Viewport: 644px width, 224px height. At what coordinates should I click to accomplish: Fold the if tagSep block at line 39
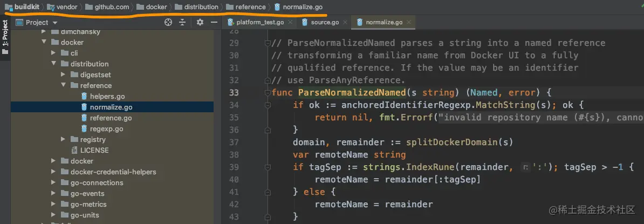[x=268, y=167]
